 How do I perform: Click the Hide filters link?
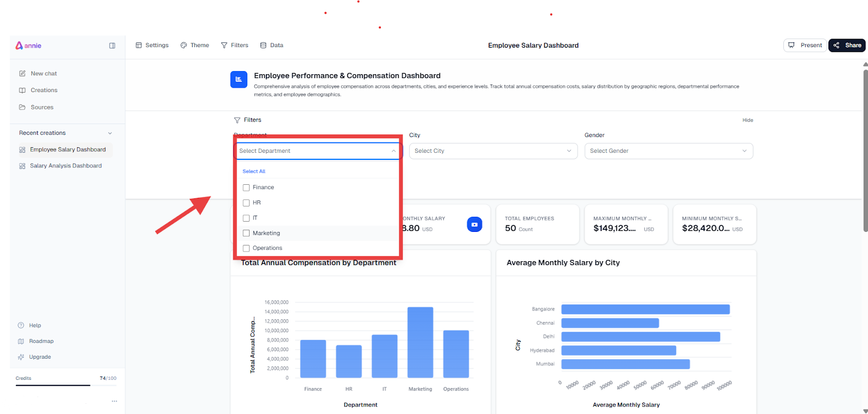[x=748, y=120]
